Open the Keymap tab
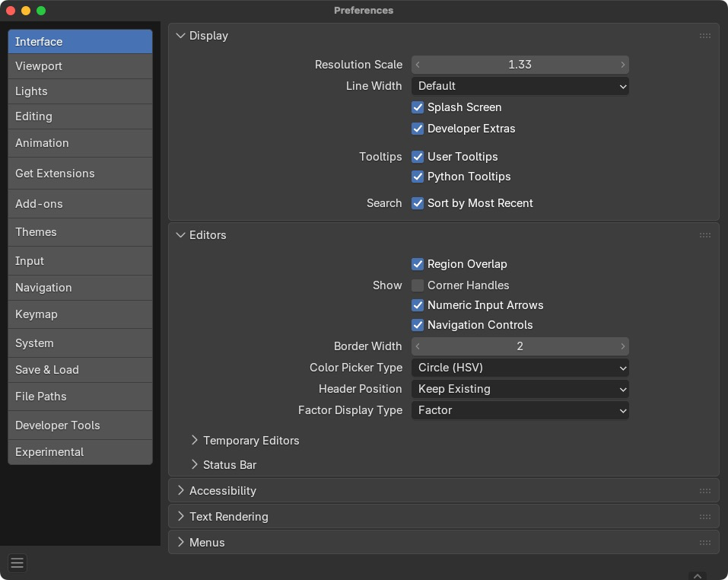The image size is (728, 580). [81, 314]
